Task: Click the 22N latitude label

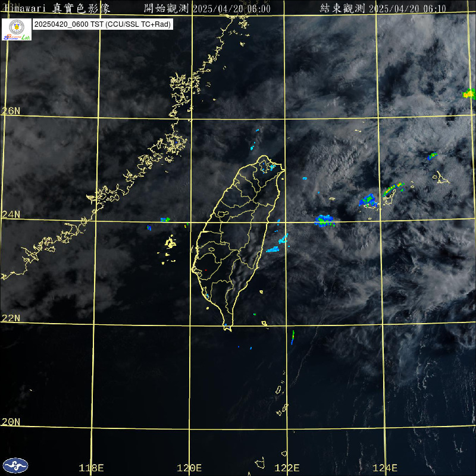Action: point(11,318)
